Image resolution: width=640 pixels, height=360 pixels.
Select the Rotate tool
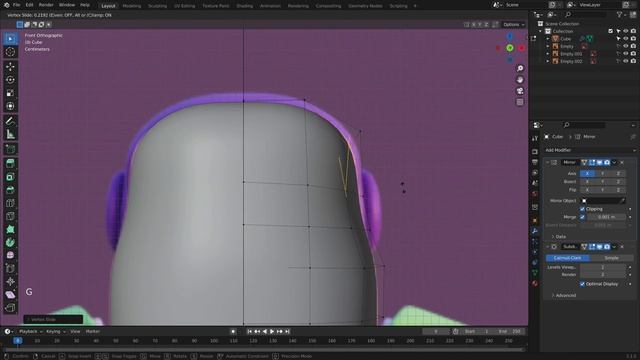click(10, 80)
